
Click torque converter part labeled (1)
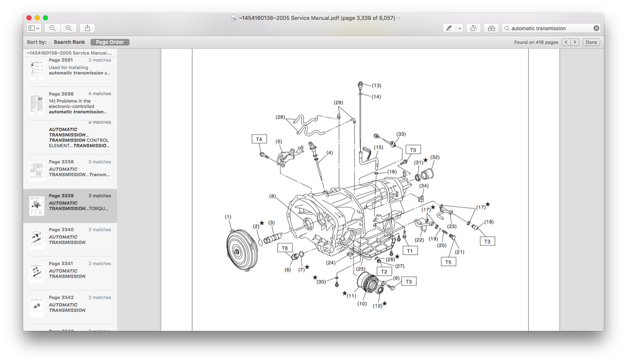click(242, 250)
